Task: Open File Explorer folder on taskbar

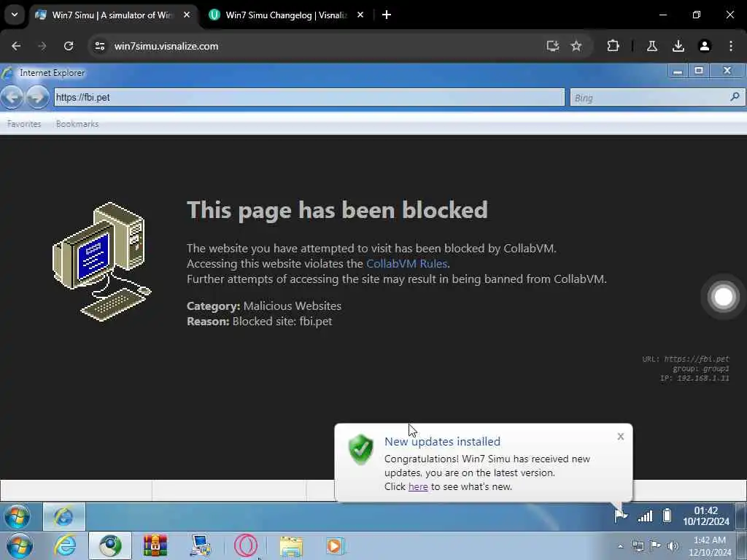Action: pyautogui.click(x=291, y=547)
